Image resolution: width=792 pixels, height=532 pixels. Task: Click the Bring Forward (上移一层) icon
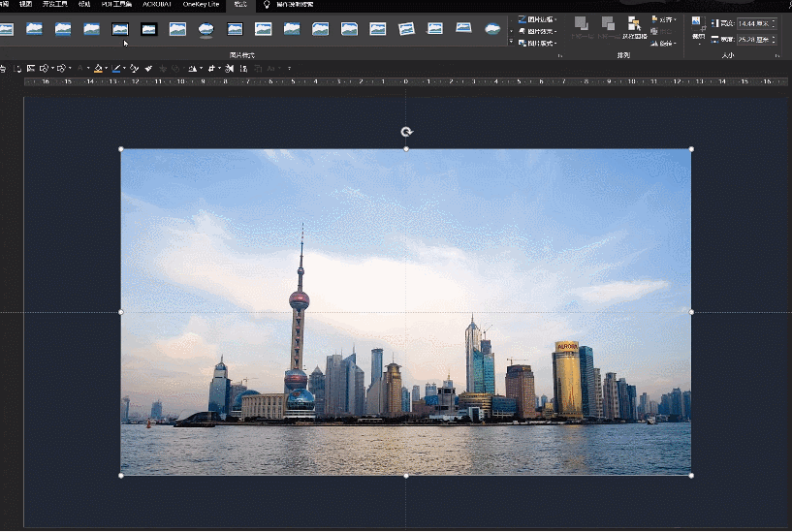[x=582, y=24]
